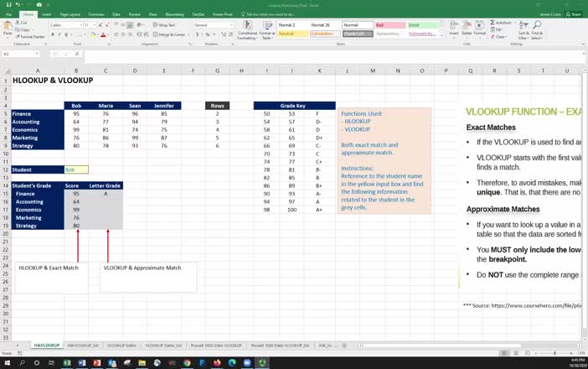This screenshot has height=369, width=588.
Task: Switch to the Review tab
Action: pyautogui.click(x=134, y=14)
